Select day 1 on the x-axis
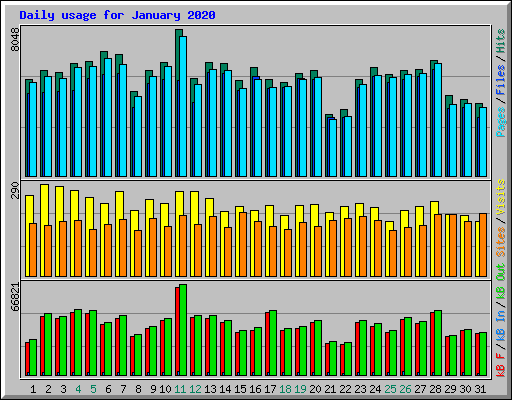 [33, 389]
